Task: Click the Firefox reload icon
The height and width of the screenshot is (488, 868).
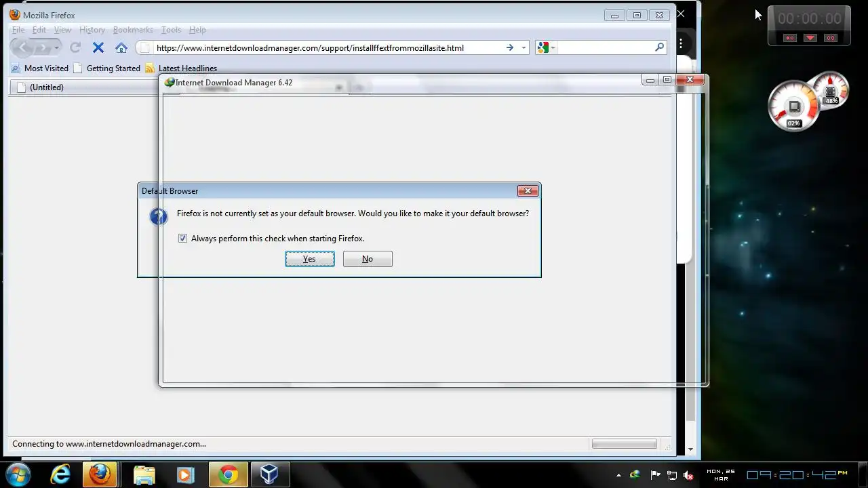Action: 75,47
